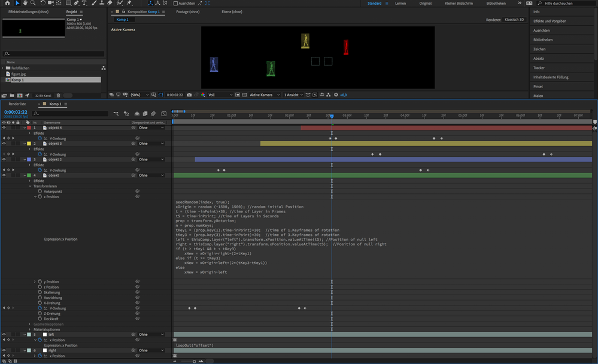Screen dimensions: 598x364
Task: Select the Clone Stamp tool
Action: point(101,3)
